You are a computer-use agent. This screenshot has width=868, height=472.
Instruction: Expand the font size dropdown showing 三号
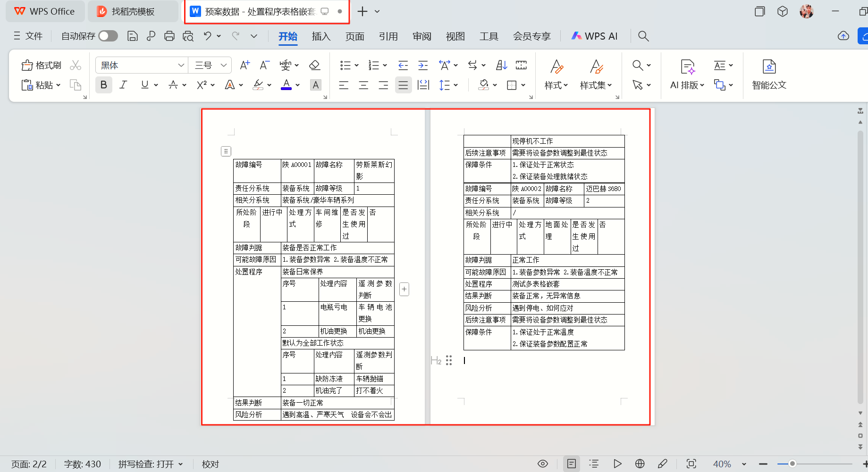pos(224,65)
